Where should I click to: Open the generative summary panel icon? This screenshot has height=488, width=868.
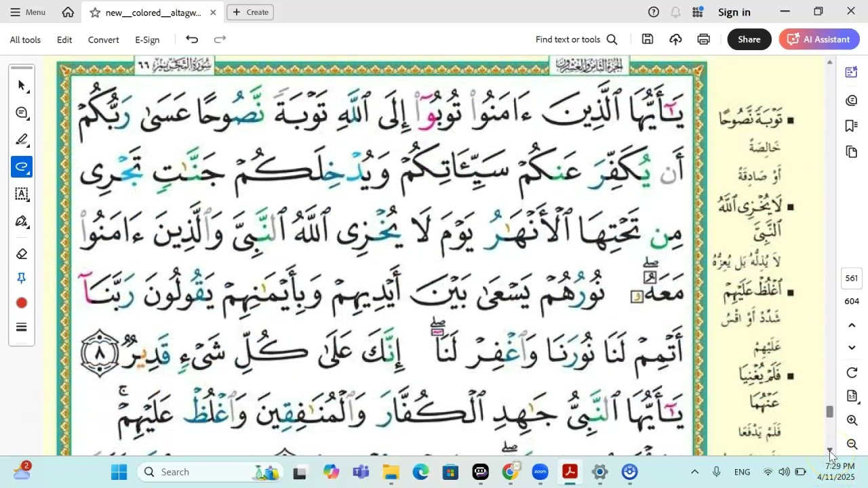click(x=852, y=73)
